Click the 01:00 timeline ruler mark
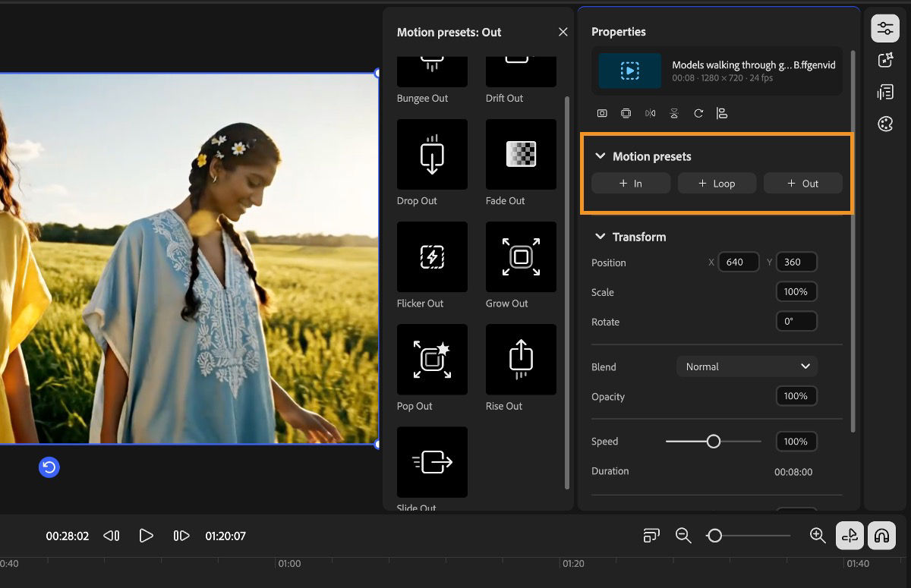Screen dimensions: 911x588 pyautogui.click(x=289, y=564)
